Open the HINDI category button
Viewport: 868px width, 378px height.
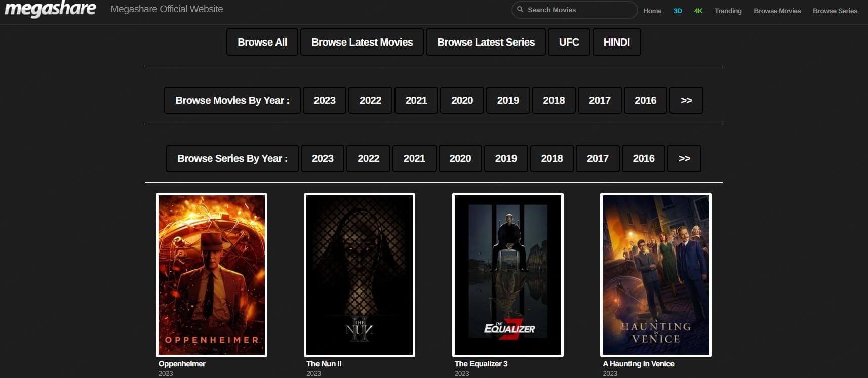[x=616, y=42]
